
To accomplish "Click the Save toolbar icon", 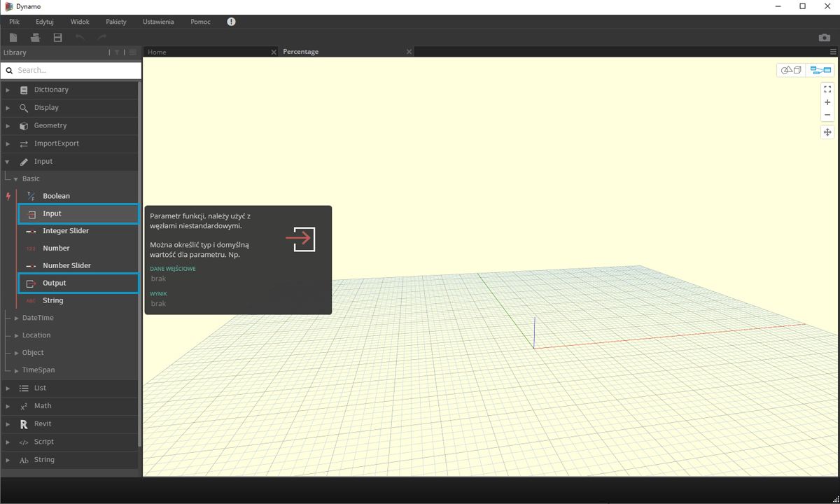I will point(57,37).
